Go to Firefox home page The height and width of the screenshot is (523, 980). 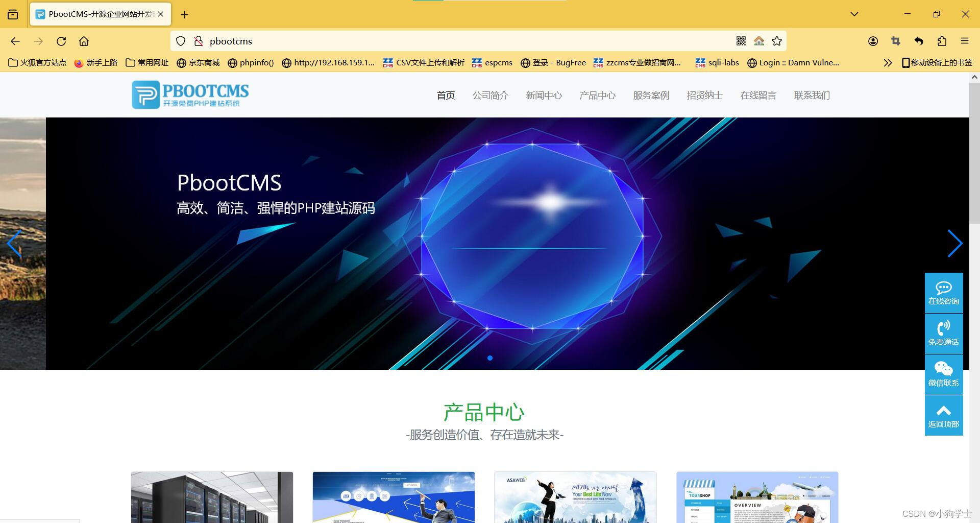[84, 41]
